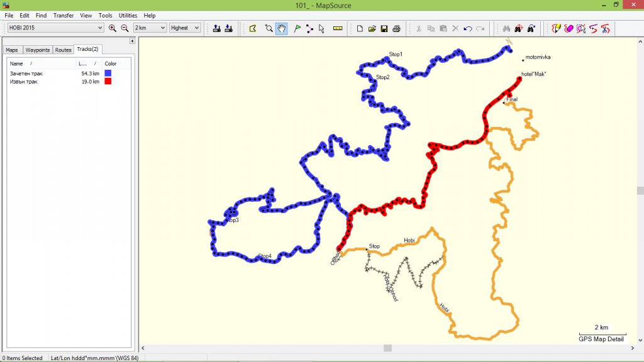Click red color swatch of Извън трак

click(108, 81)
